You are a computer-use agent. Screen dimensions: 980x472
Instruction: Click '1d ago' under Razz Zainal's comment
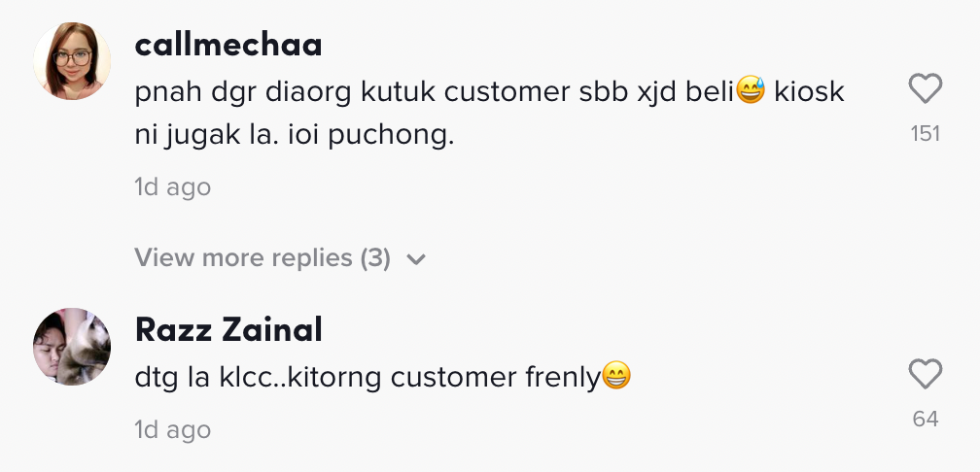[172, 429]
